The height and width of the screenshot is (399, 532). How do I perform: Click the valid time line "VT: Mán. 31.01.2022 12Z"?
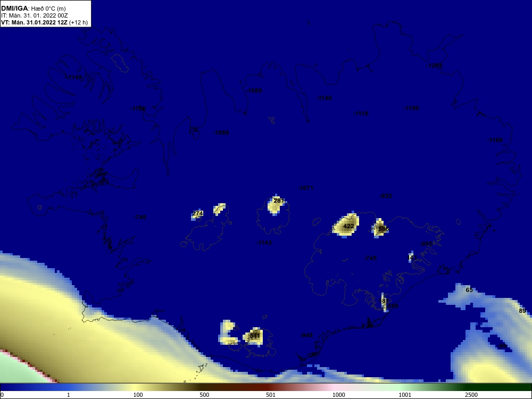[34, 22]
